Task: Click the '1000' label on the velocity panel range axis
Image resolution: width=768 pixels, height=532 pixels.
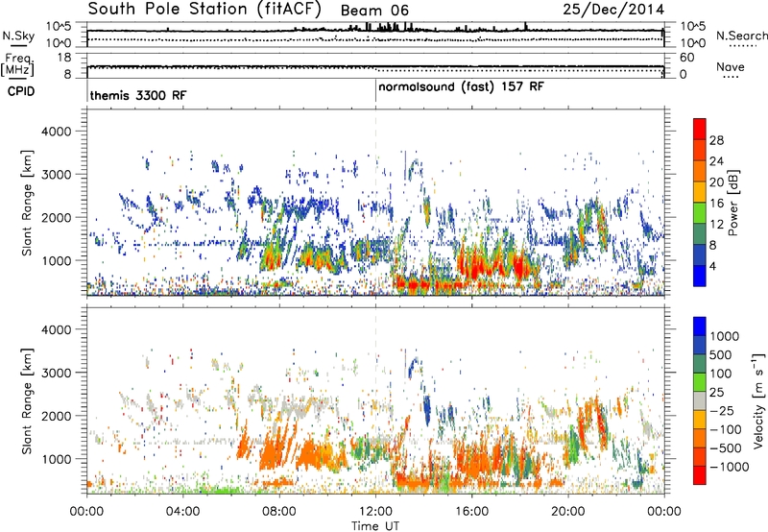Action: (57, 459)
